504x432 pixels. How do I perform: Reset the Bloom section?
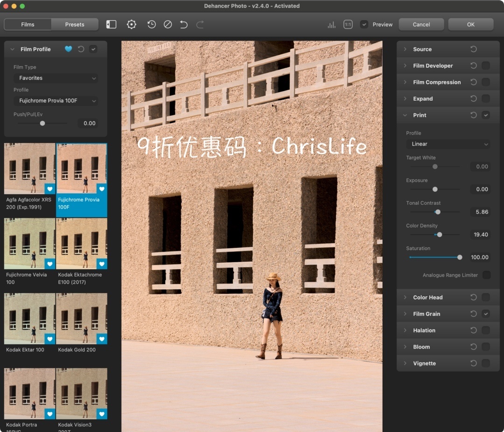[x=474, y=347]
